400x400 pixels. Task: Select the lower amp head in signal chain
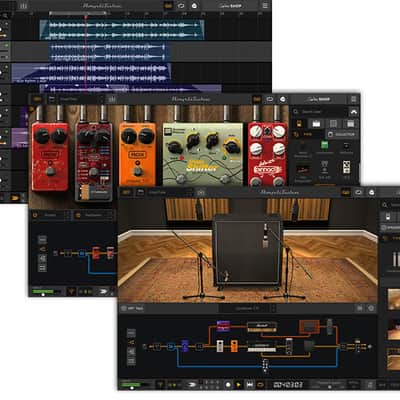tap(262, 347)
